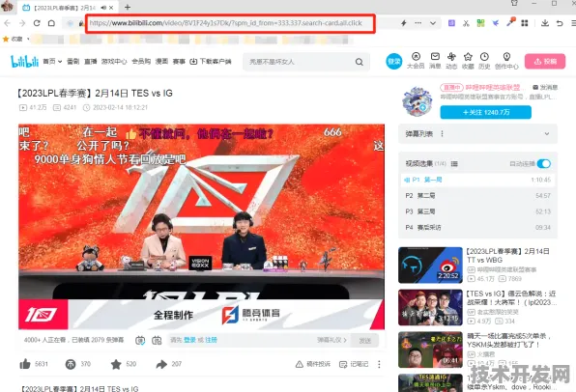Give a coin to the video
Image resolution: width=576 pixels, height=392 pixels.
[71, 364]
